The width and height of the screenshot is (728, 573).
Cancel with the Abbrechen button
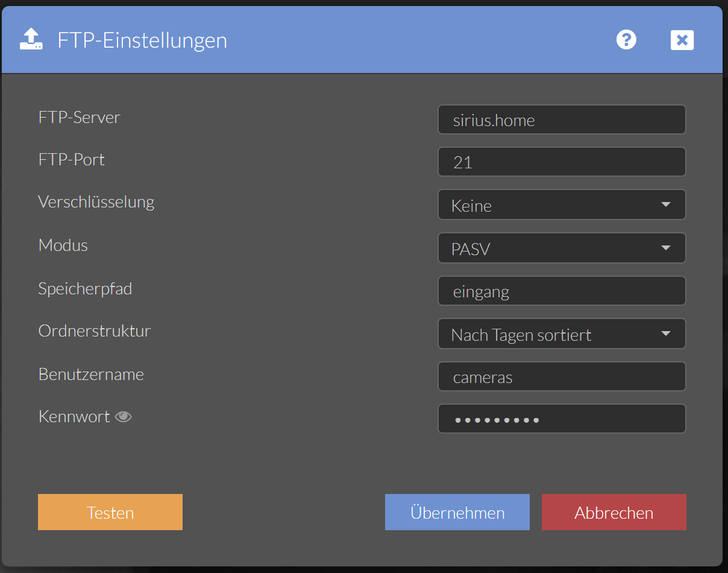pos(614,512)
